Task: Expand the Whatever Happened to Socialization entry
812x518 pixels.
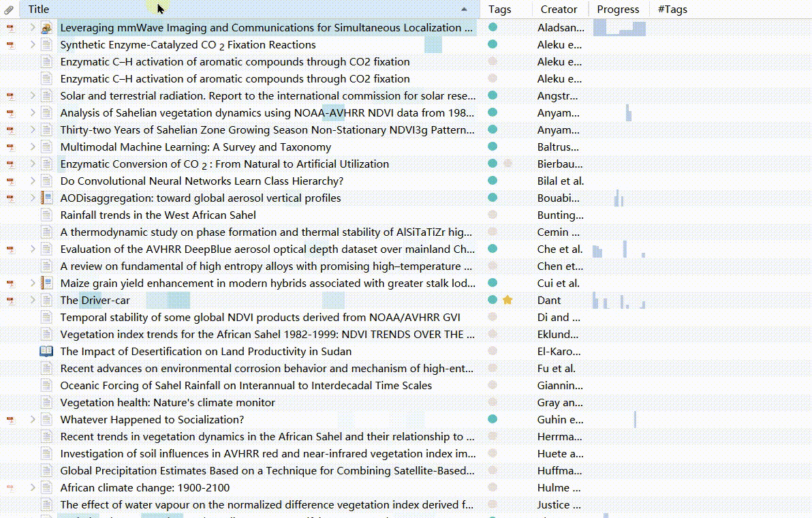Action: [x=32, y=419]
